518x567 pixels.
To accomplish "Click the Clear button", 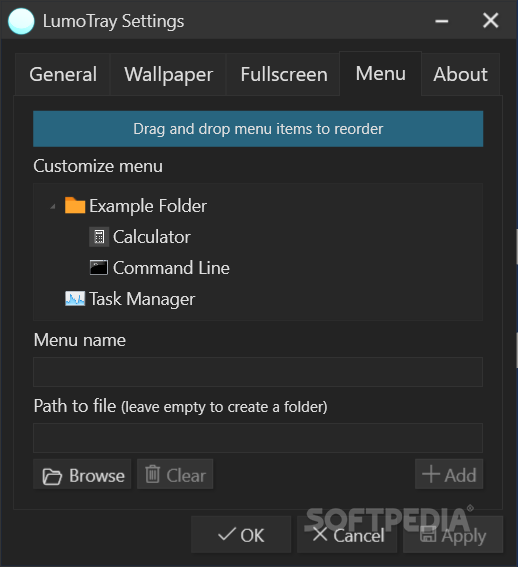I will click(x=175, y=474).
